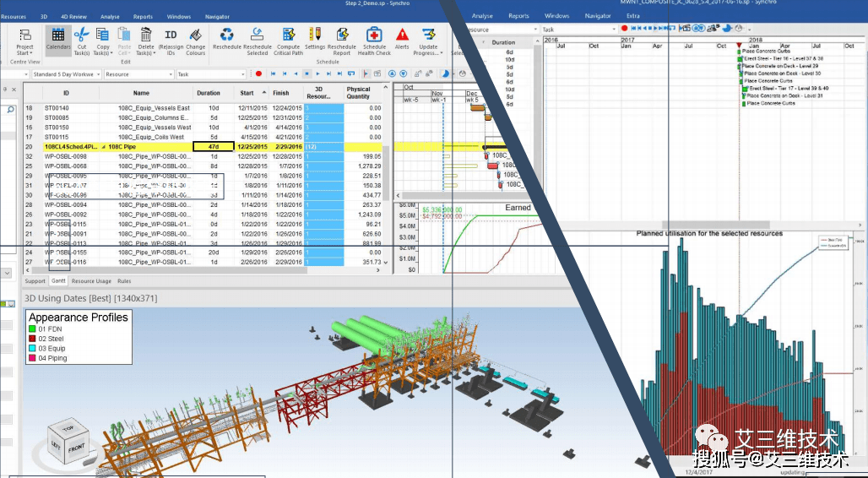
Task: Click the stop playback button in left window
Action: coord(307,73)
